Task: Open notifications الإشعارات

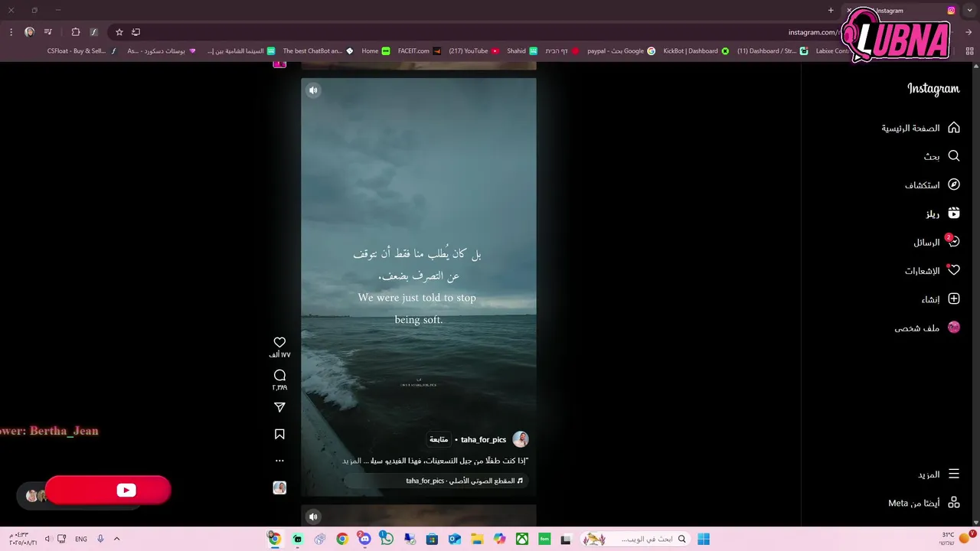Action: pyautogui.click(x=932, y=270)
